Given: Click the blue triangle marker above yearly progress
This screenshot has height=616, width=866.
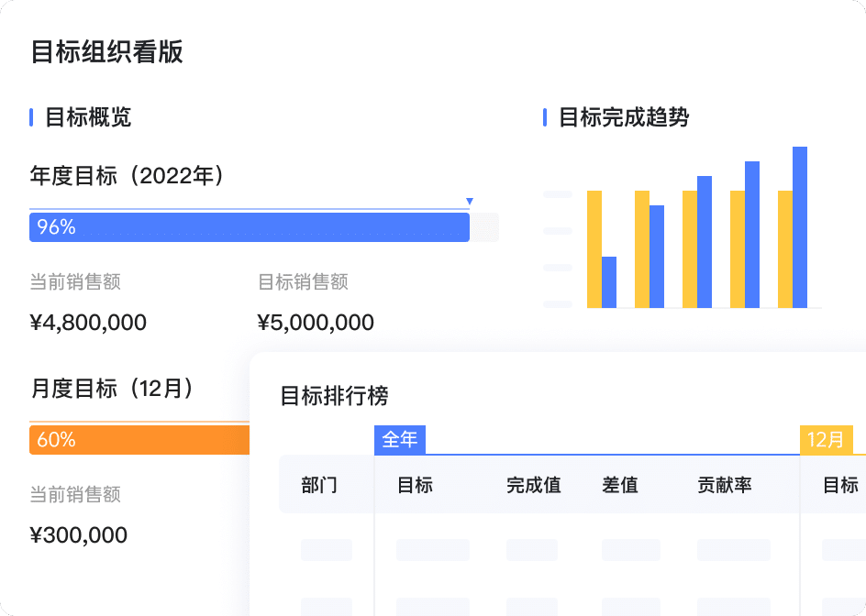Looking at the screenshot, I should [470, 202].
